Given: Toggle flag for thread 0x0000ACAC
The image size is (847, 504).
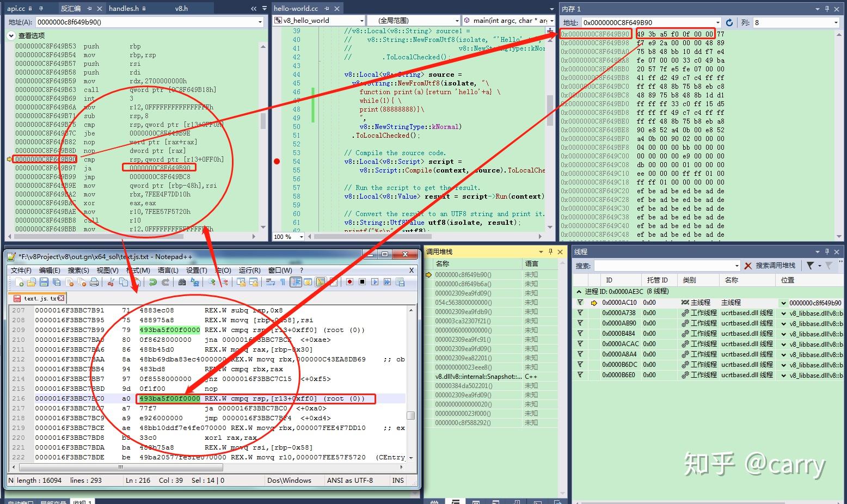Looking at the screenshot, I should click(x=580, y=344).
